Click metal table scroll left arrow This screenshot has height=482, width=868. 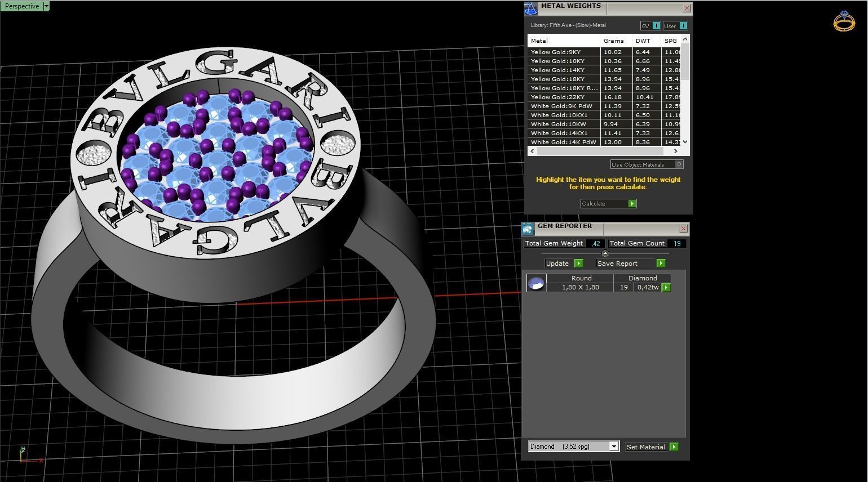533,151
